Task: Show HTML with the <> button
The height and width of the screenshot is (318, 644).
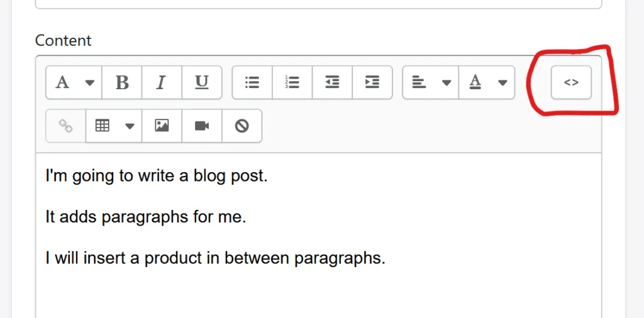Action: coord(571,82)
